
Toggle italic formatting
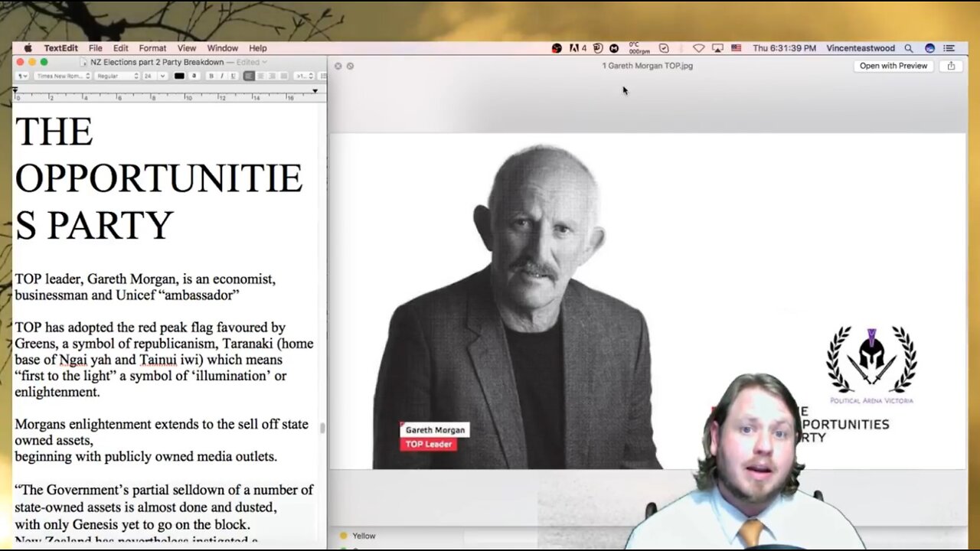[222, 76]
